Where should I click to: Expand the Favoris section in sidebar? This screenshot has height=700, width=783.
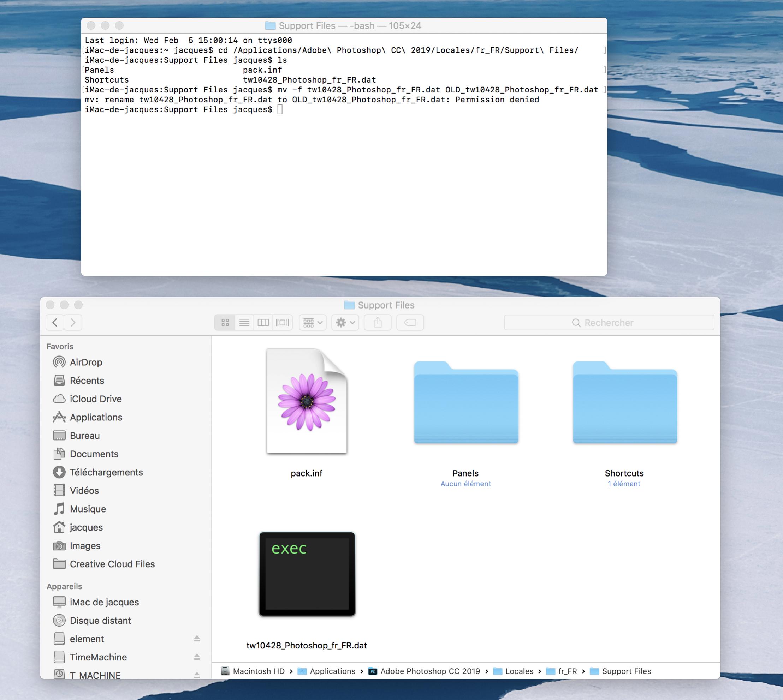click(60, 345)
